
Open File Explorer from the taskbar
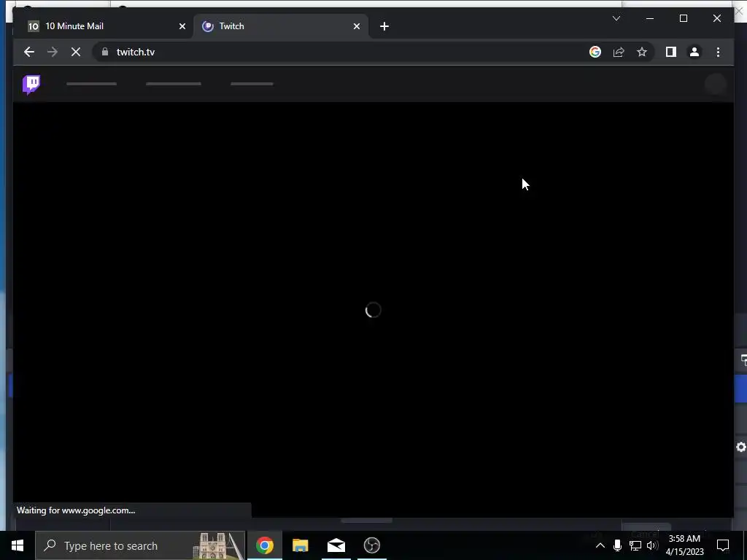click(x=300, y=545)
